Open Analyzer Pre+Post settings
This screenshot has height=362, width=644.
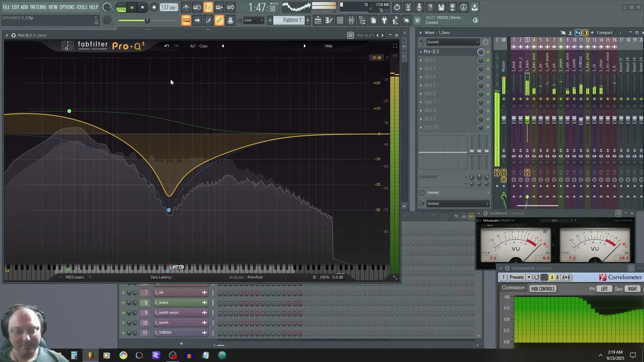coord(255,277)
